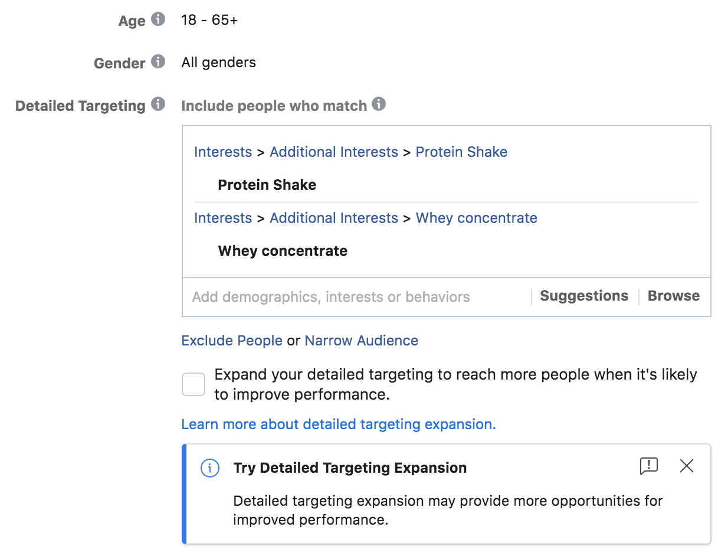This screenshot has width=728, height=560.
Task: Click info icon beside Include people who match
Action: (x=379, y=104)
